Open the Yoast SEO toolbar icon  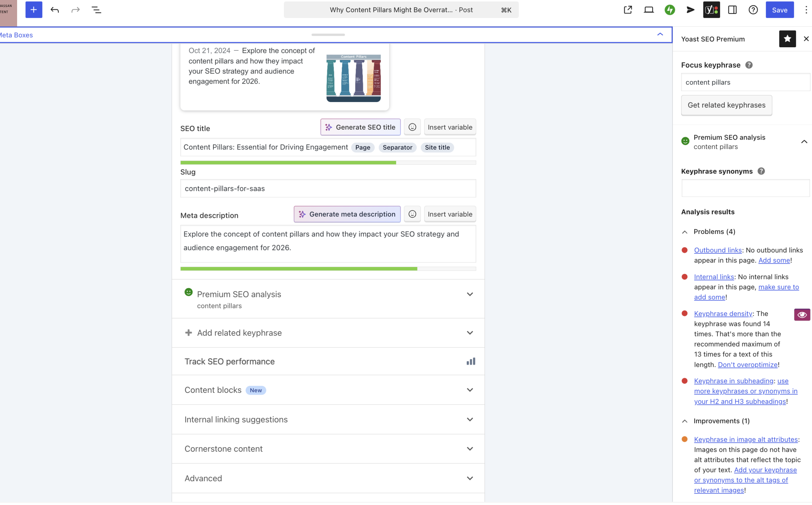[711, 10]
